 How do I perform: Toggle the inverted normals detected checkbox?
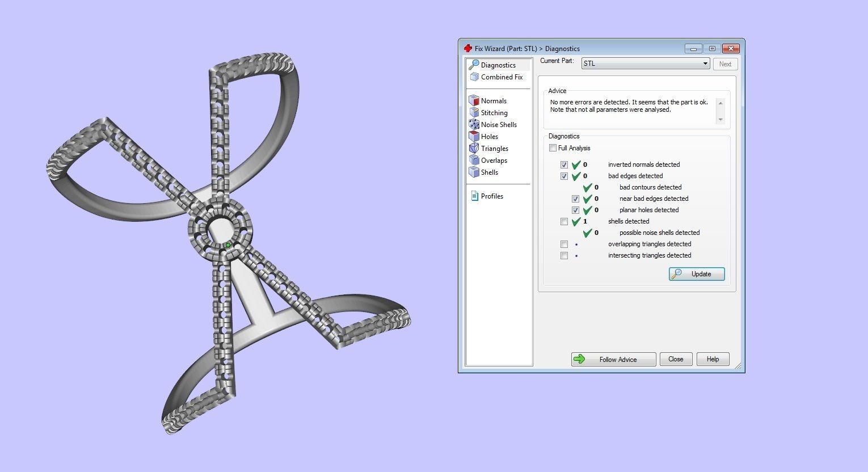(564, 165)
